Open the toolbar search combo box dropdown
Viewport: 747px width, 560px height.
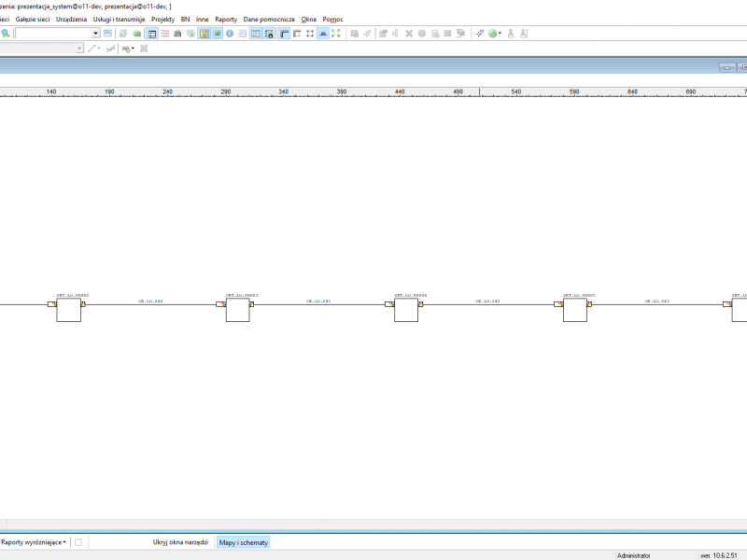[x=95, y=34]
